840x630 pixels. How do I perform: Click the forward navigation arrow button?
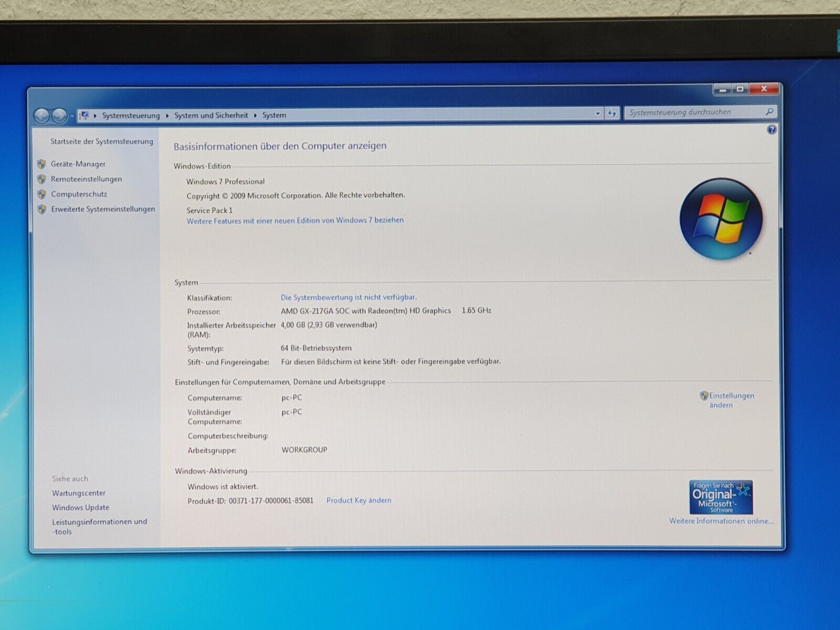click(x=59, y=115)
